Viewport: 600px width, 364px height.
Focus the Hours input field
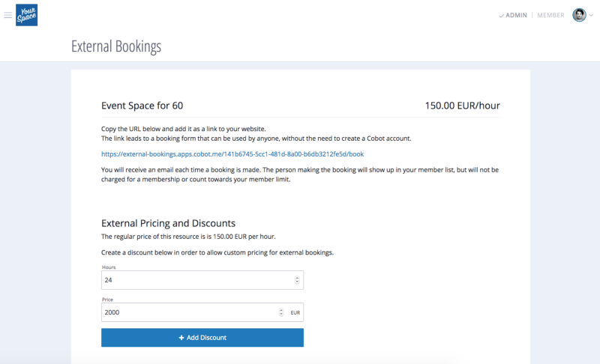(202, 280)
